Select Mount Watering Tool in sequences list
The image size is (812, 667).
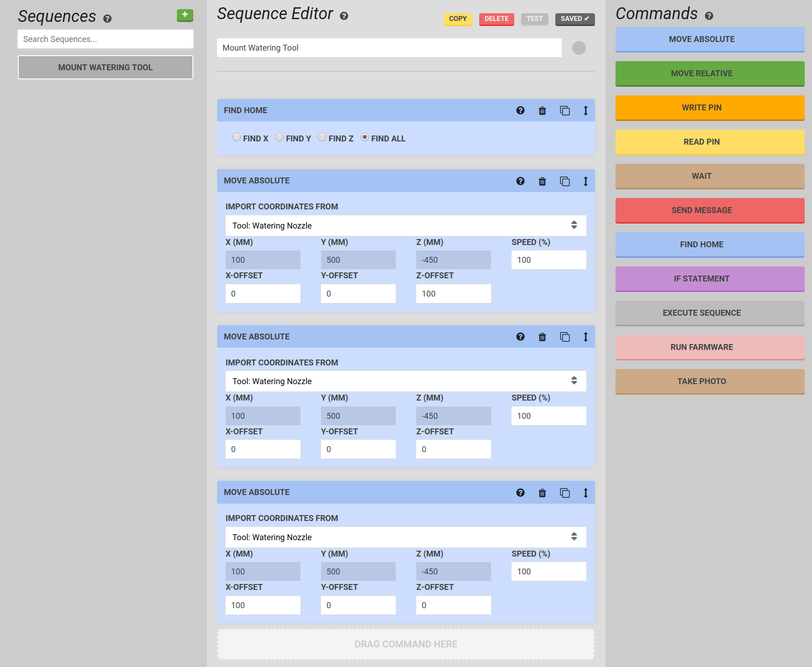(105, 68)
